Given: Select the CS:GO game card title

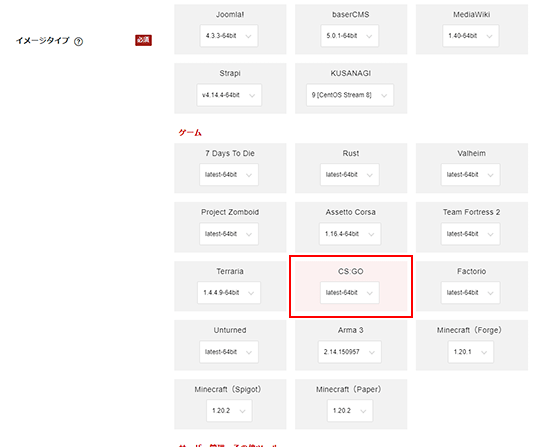Looking at the screenshot, I should click(351, 271).
